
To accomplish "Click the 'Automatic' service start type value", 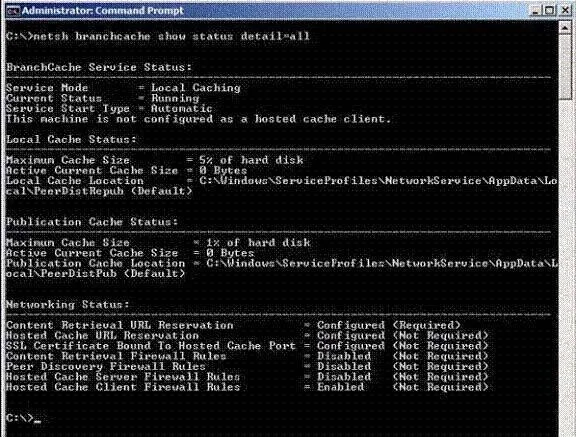I will (x=181, y=109).
